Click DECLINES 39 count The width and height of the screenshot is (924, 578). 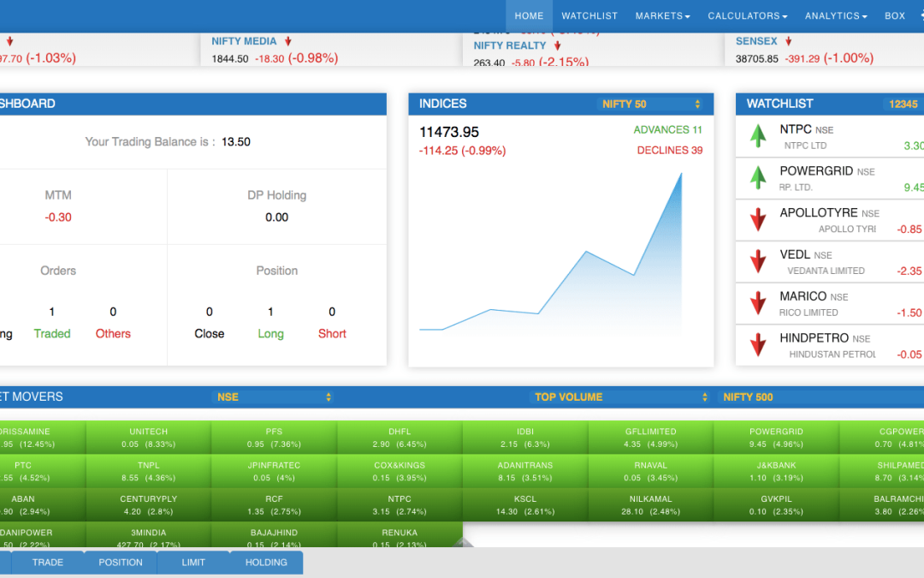click(x=669, y=151)
